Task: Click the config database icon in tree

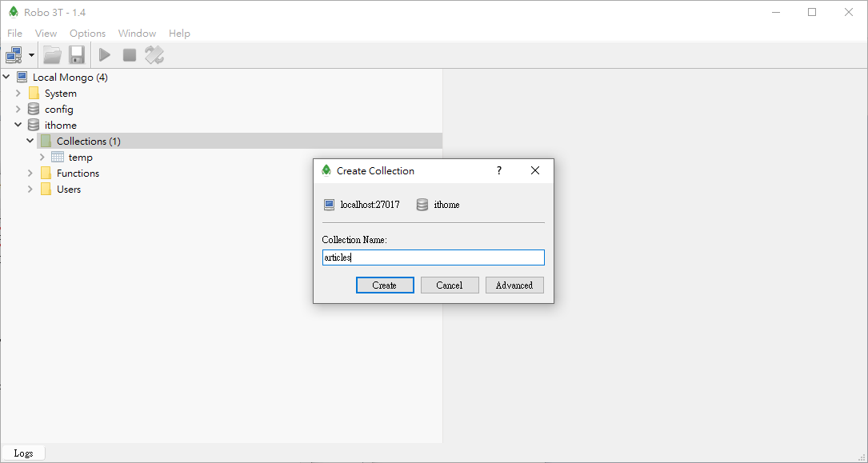Action: (x=34, y=110)
